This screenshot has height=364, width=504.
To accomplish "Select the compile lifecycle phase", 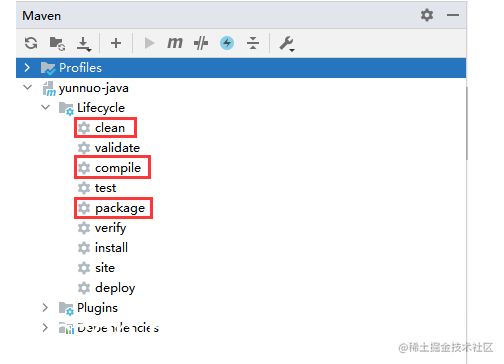I will pos(118,168).
